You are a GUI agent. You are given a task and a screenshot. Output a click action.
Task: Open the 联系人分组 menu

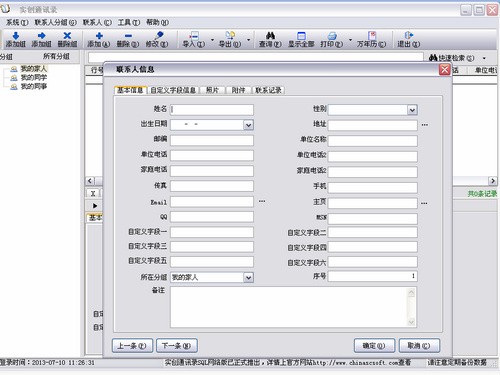[56, 22]
